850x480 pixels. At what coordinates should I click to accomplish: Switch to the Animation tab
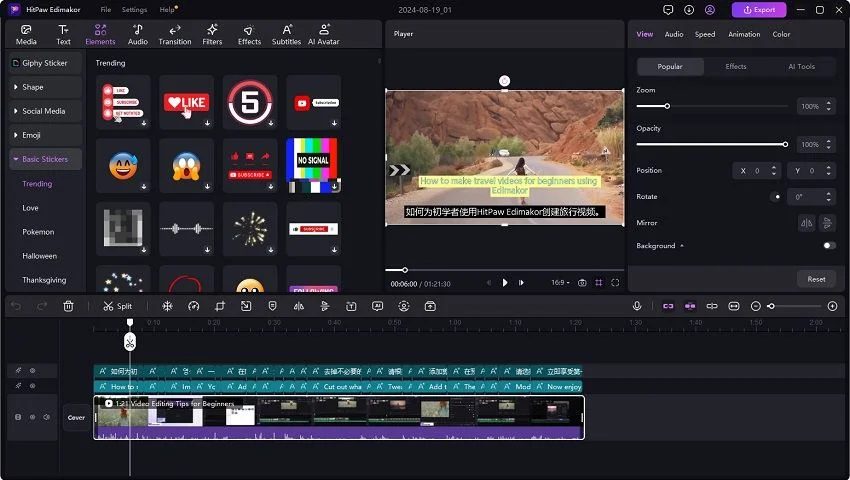(x=744, y=34)
